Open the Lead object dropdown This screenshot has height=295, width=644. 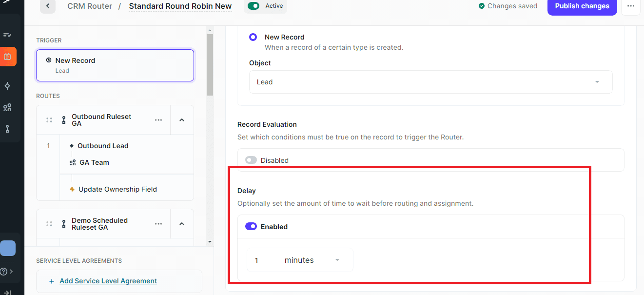pyautogui.click(x=430, y=82)
